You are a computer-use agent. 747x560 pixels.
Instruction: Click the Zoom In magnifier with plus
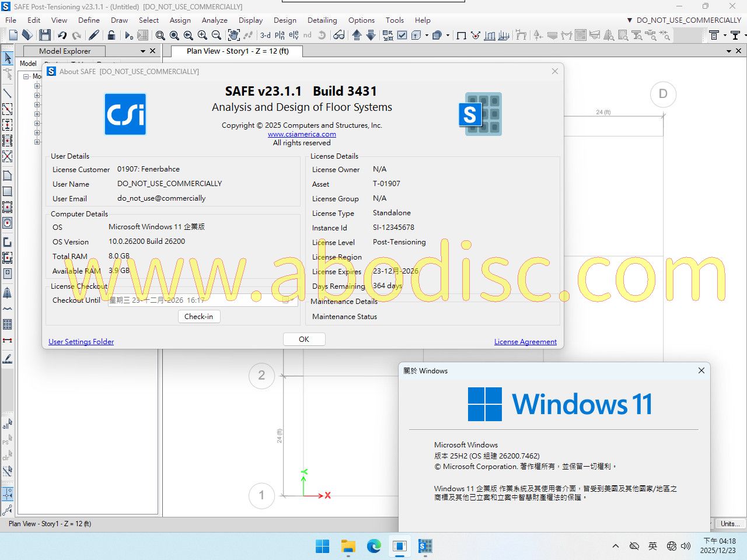202,36
